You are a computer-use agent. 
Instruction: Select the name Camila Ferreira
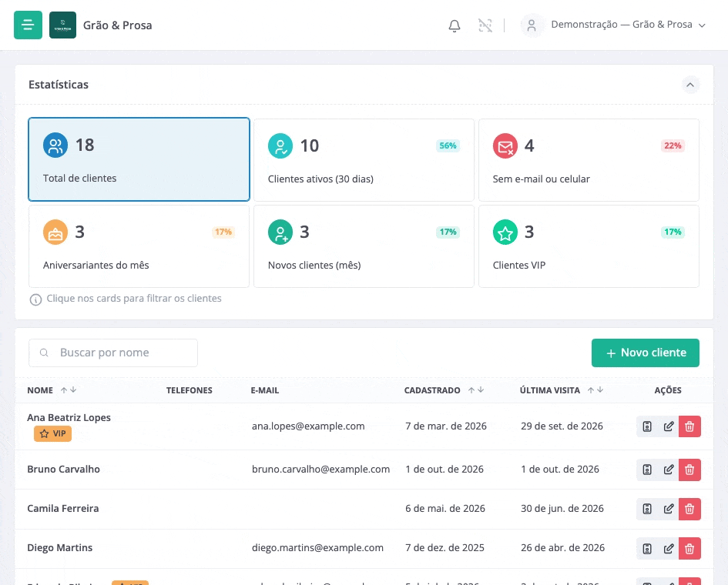coord(62,509)
